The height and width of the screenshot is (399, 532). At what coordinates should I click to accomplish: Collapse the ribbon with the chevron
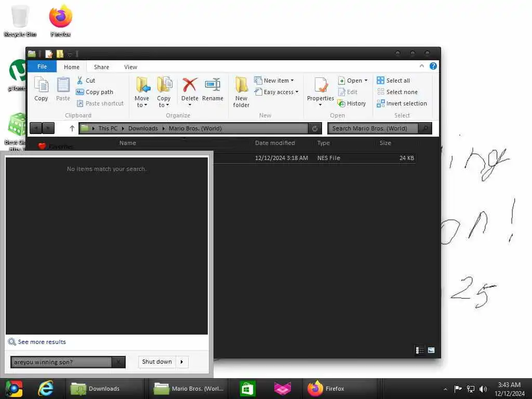click(x=422, y=66)
